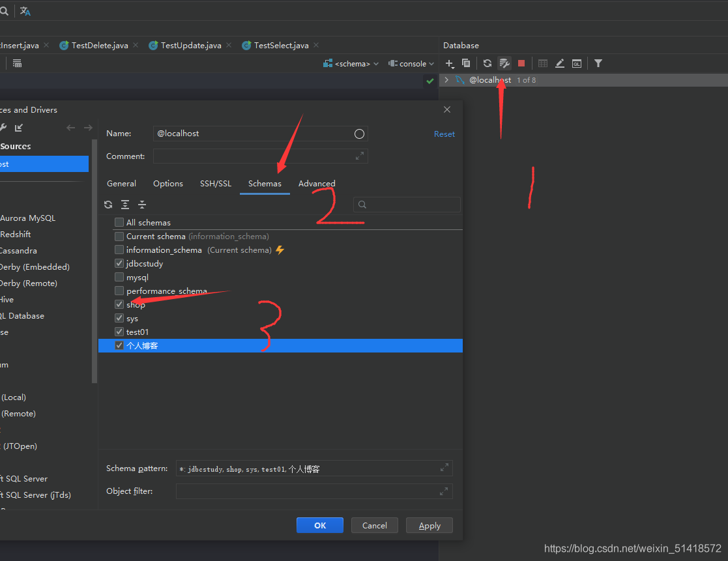Select Aurora MySQL driver

[28, 218]
